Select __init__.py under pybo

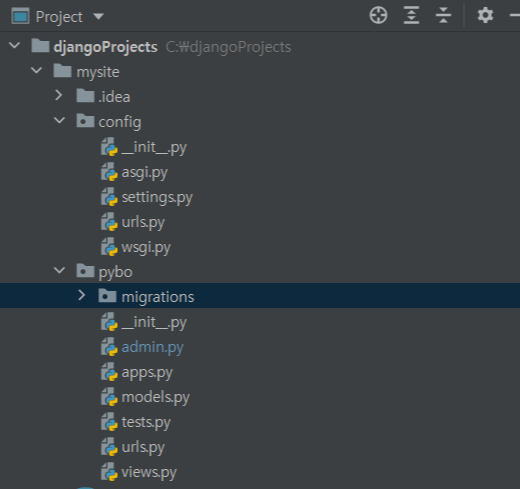(154, 322)
